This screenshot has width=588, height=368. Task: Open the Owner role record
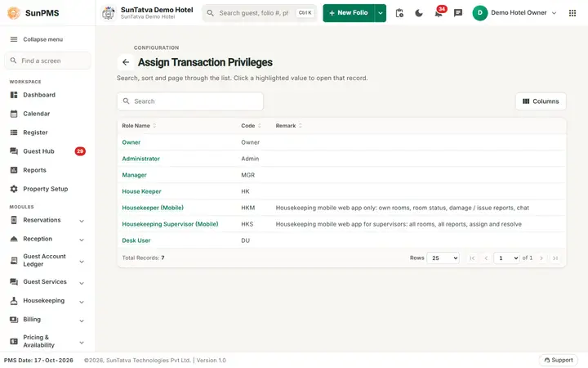(131, 142)
